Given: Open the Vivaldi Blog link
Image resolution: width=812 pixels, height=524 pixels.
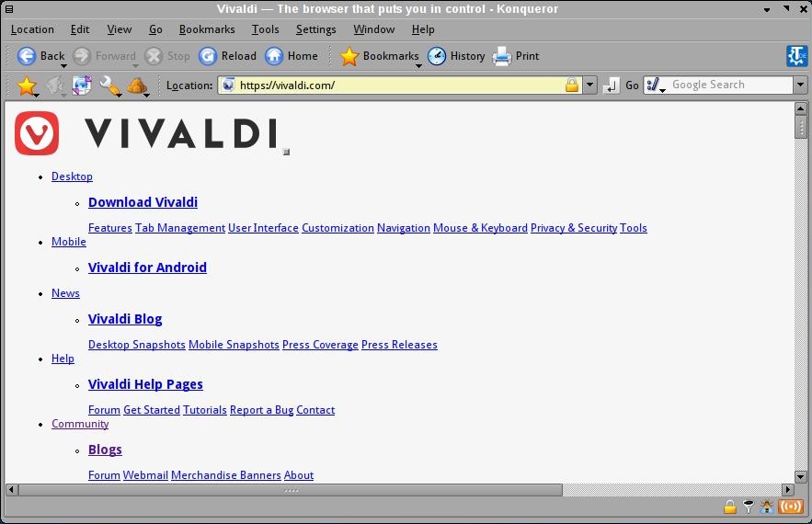Looking at the screenshot, I should coord(125,319).
